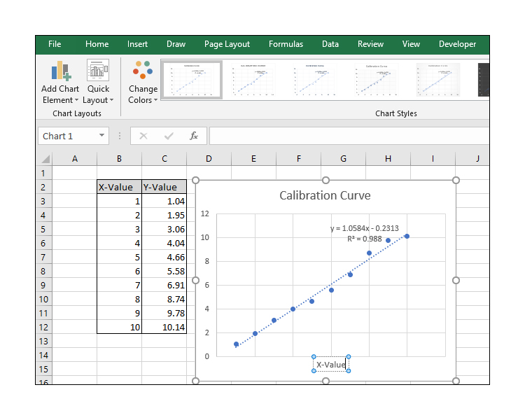This screenshot has height=420, width=525.
Task: Switch to the Formulas tab
Action: pos(286,44)
